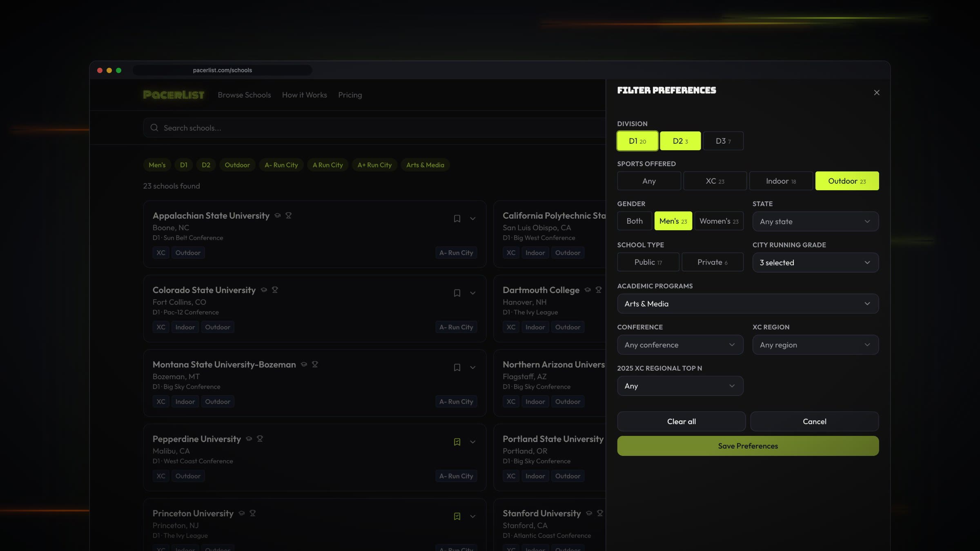Click trophy icon beside Appalachian State University

pos(288,216)
